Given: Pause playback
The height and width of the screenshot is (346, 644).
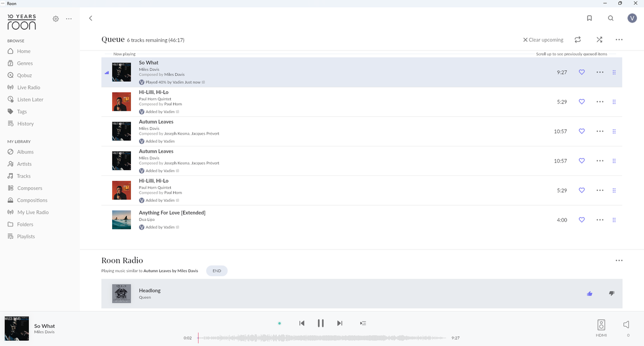Looking at the screenshot, I should pyautogui.click(x=320, y=323).
